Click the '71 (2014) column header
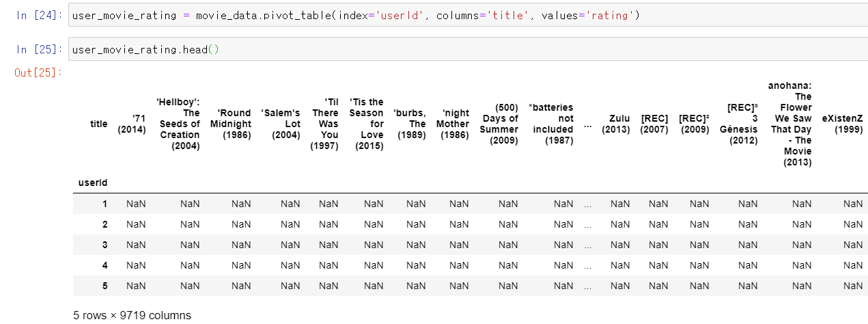Screen dimensions: 868x324 click(132, 124)
